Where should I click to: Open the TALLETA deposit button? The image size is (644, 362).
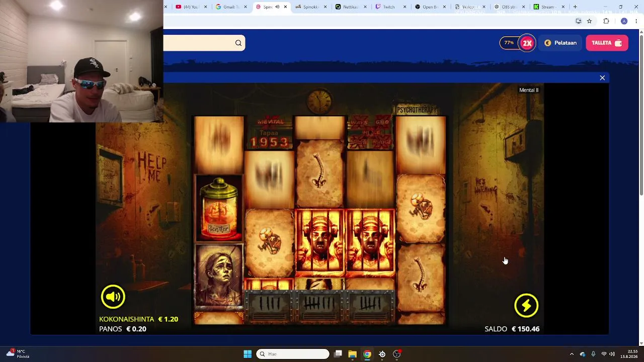(607, 43)
